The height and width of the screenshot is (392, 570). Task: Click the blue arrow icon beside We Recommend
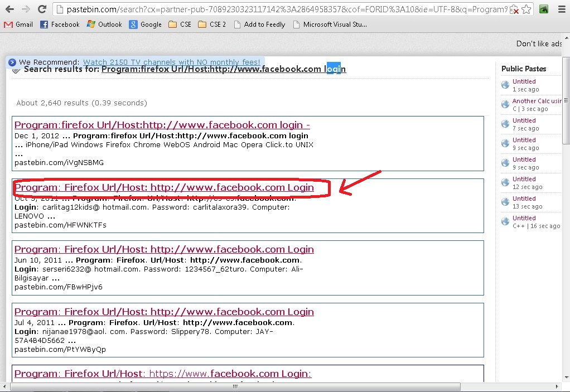(12, 62)
